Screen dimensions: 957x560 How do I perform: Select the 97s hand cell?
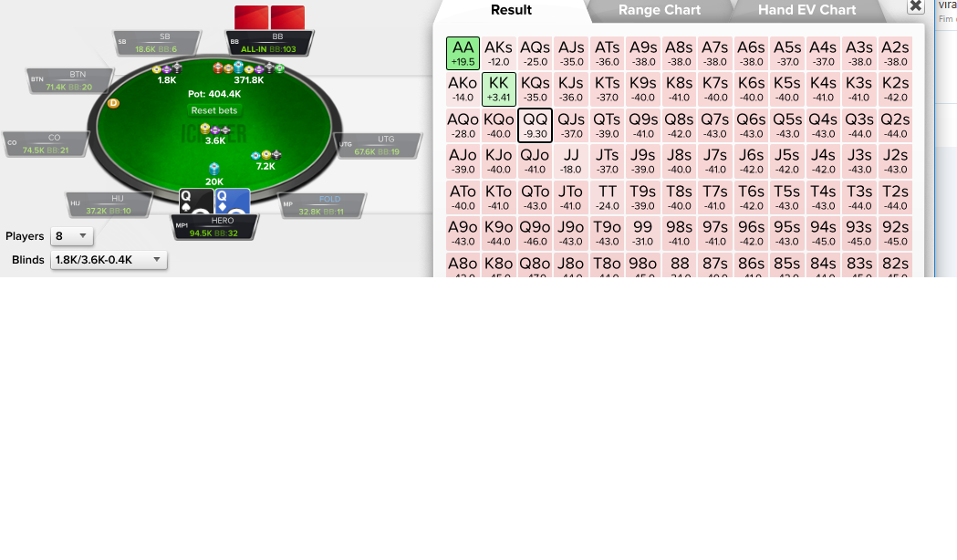pyautogui.click(x=714, y=233)
